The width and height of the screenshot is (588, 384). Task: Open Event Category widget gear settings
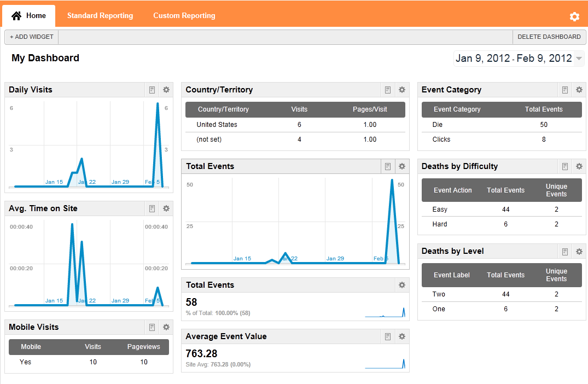tap(579, 90)
